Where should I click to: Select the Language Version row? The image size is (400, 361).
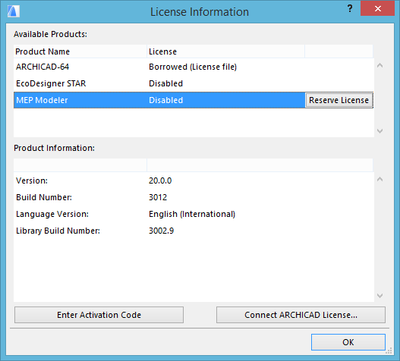tap(193, 214)
